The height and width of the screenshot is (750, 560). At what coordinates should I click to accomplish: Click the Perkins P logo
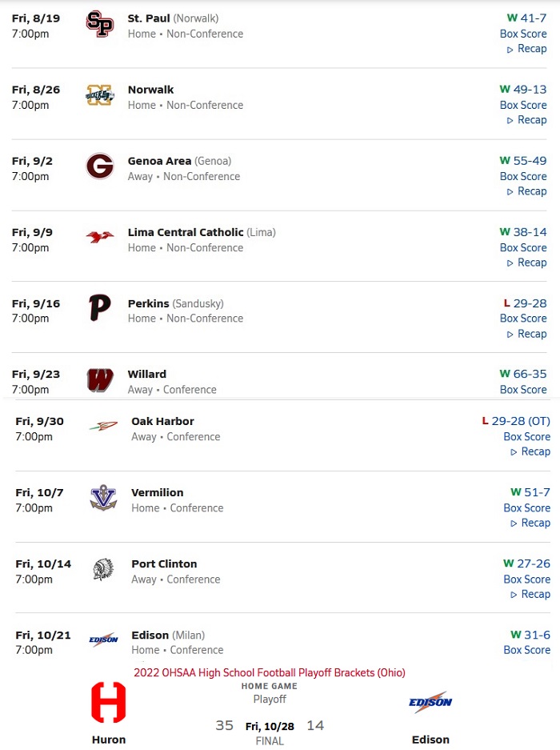(100, 309)
